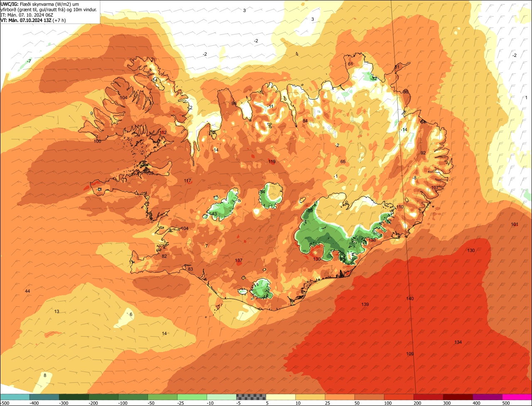Select the map value -7
This screenshot has width=532, height=406.
pos(29,61)
